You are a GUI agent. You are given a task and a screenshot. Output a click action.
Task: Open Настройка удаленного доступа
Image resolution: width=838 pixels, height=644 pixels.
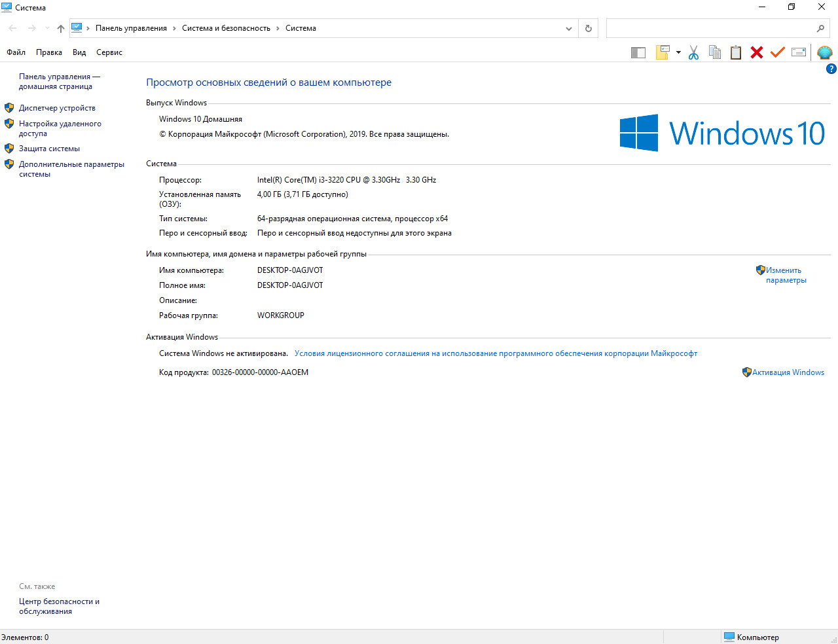click(x=60, y=128)
